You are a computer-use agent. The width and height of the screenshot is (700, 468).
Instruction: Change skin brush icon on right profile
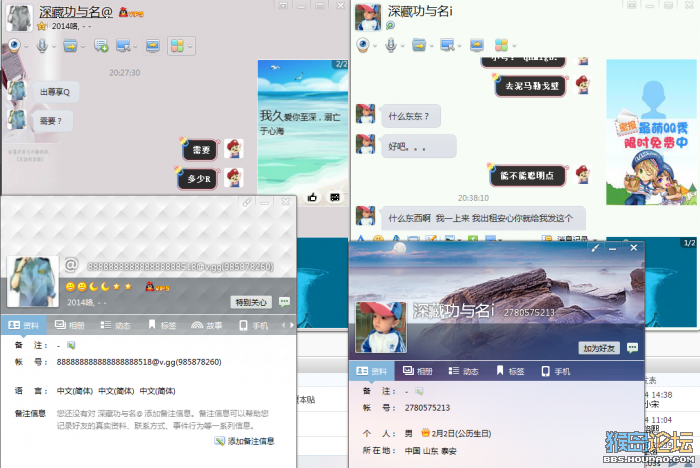tap(595, 248)
